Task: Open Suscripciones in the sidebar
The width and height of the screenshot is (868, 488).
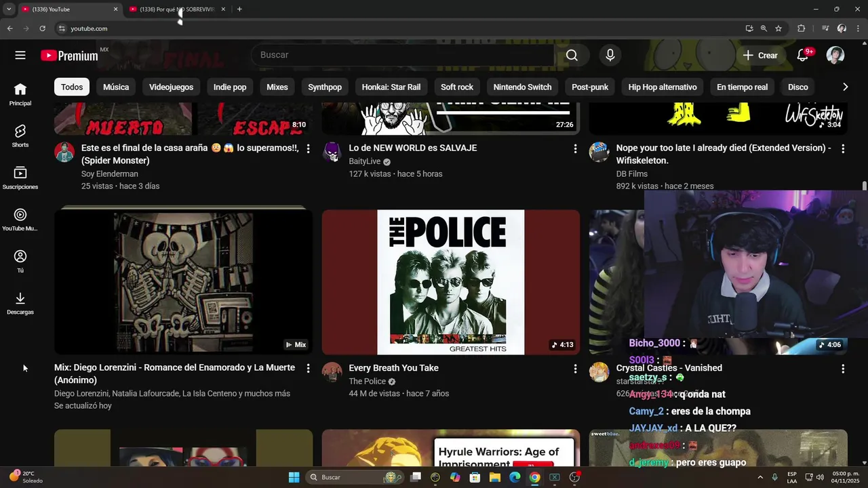Action: [x=20, y=178]
